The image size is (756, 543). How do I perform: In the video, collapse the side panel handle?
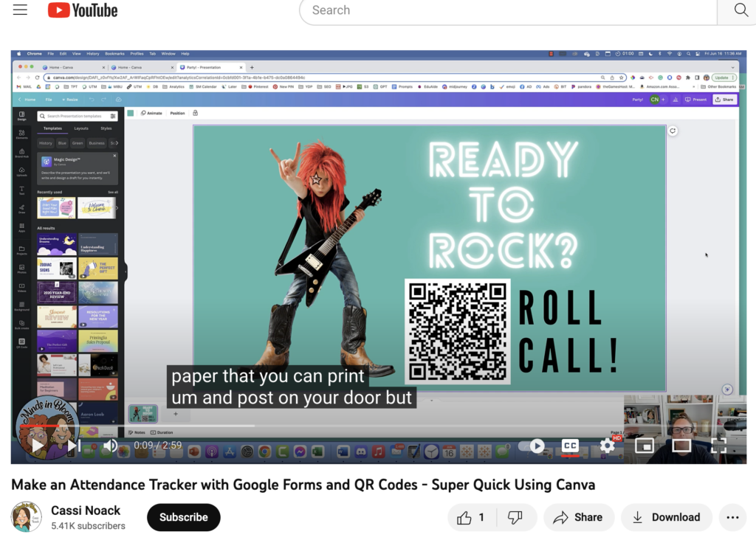(x=126, y=271)
